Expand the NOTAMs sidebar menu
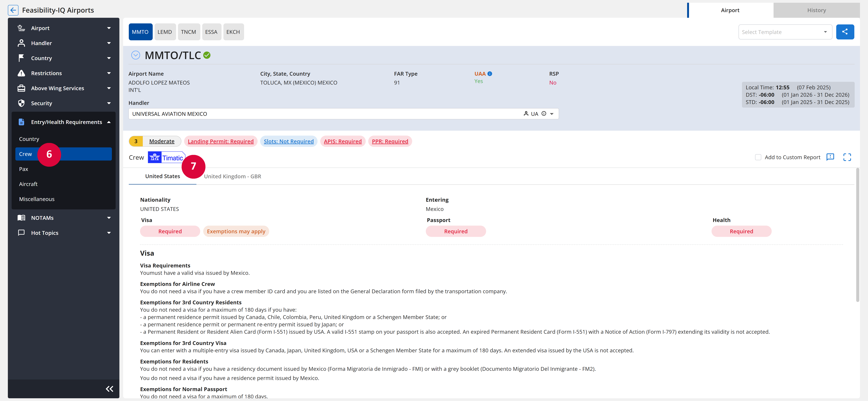This screenshot has width=868, height=401. 109,218
